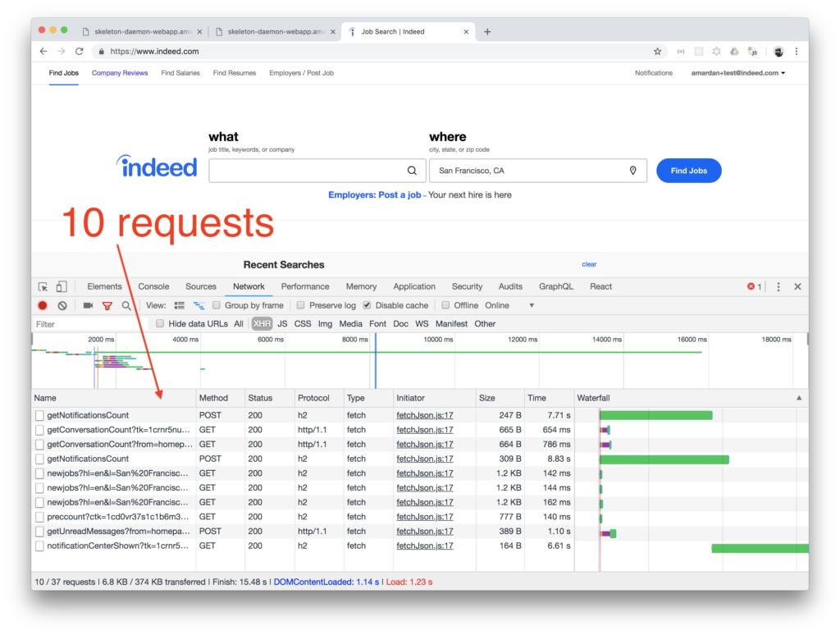Open the Performance tab

pos(305,286)
